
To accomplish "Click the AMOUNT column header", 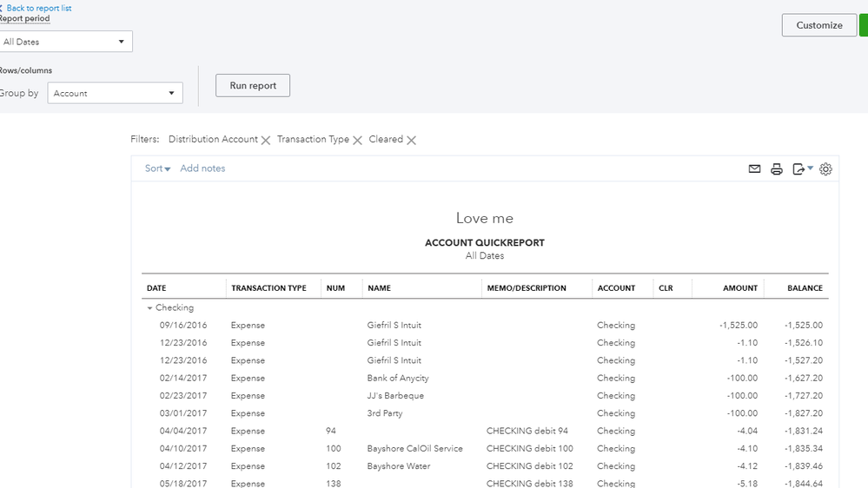I will coord(739,288).
